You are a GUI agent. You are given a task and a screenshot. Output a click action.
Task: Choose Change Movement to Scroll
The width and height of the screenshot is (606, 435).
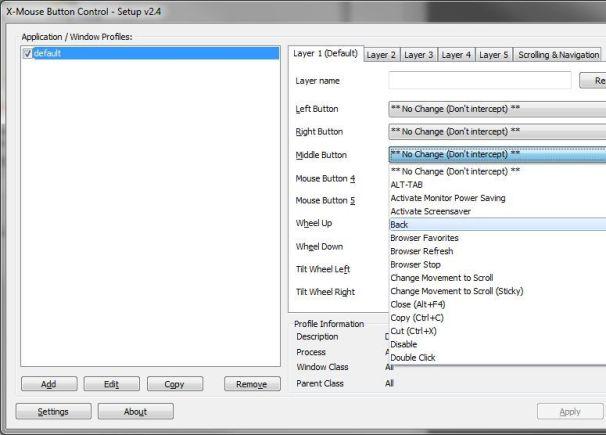497,278
